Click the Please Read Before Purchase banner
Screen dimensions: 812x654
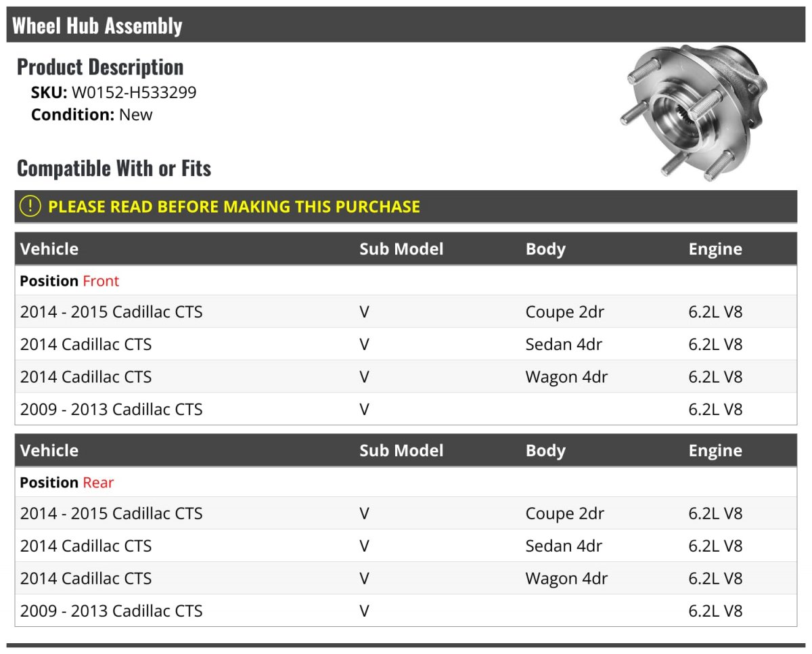(406, 206)
